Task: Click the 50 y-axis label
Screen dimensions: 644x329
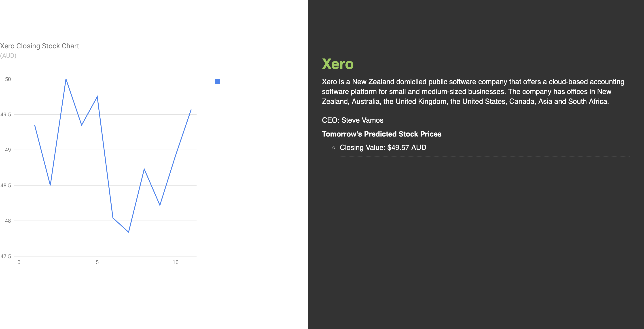Action: pyautogui.click(x=8, y=79)
